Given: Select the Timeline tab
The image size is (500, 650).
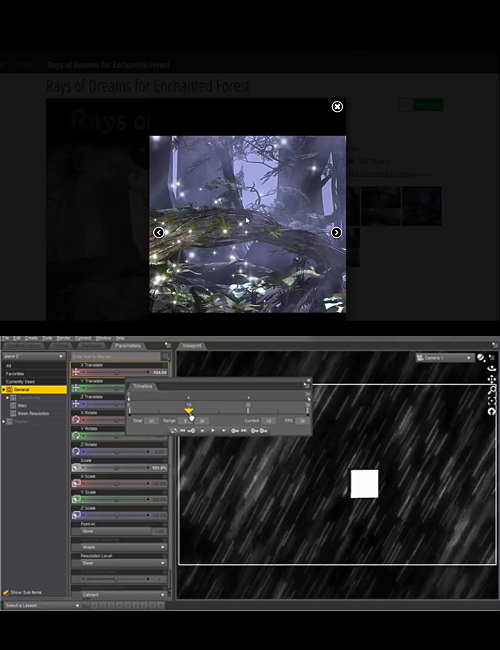Looking at the screenshot, I should (143, 386).
